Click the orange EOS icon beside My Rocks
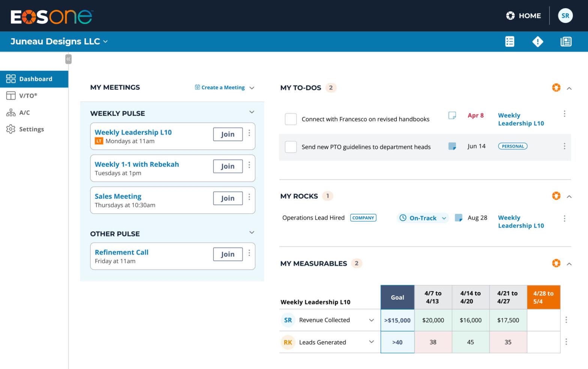The width and height of the screenshot is (588, 369). 556,196
